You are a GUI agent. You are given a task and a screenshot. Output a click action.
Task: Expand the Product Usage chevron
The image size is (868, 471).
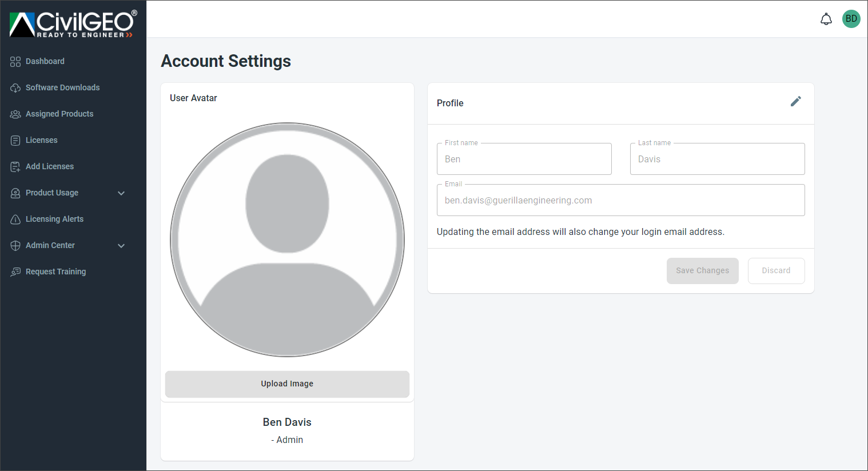(x=121, y=193)
